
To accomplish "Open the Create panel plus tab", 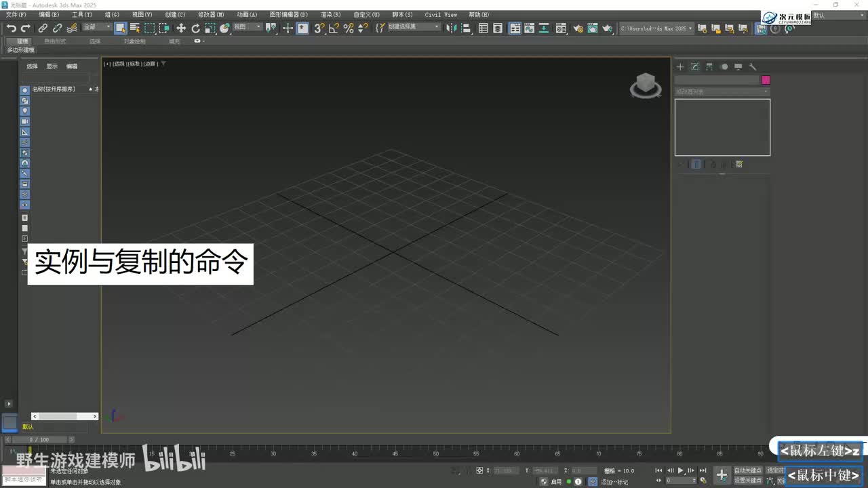I will tap(680, 66).
